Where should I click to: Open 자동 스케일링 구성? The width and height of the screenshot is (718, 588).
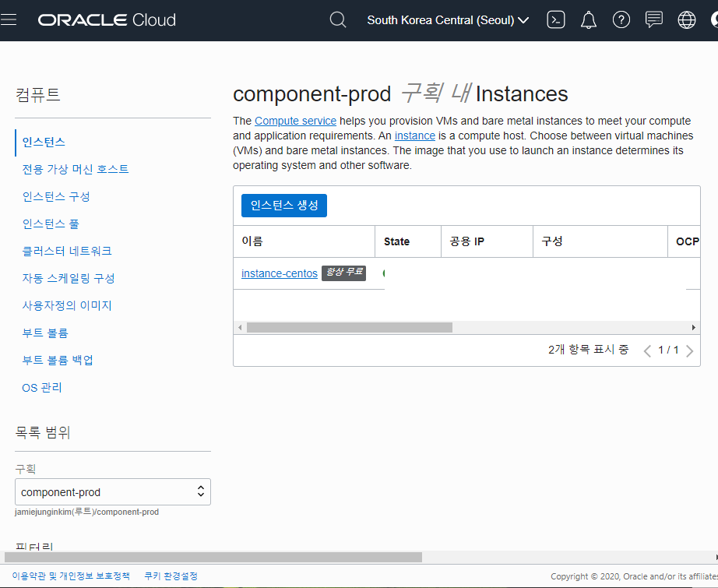[69, 279]
